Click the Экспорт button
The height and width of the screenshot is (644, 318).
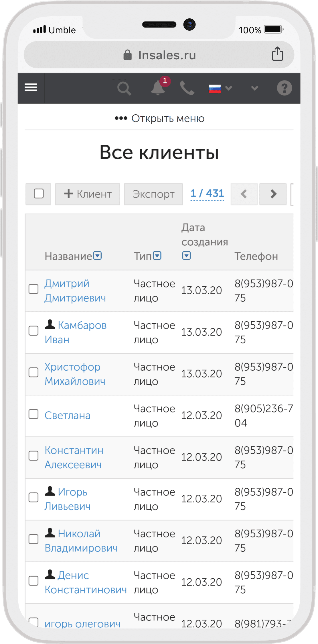coord(153,194)
